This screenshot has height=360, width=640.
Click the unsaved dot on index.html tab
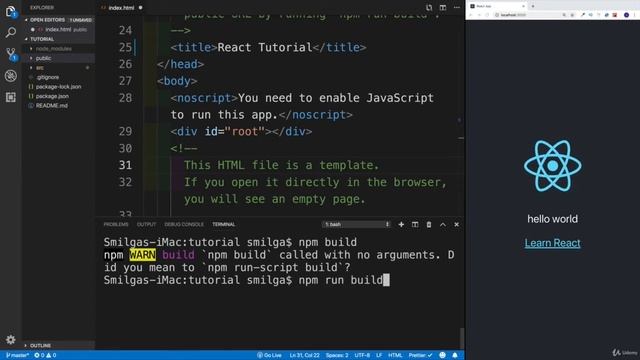click(x=140, y=8)
